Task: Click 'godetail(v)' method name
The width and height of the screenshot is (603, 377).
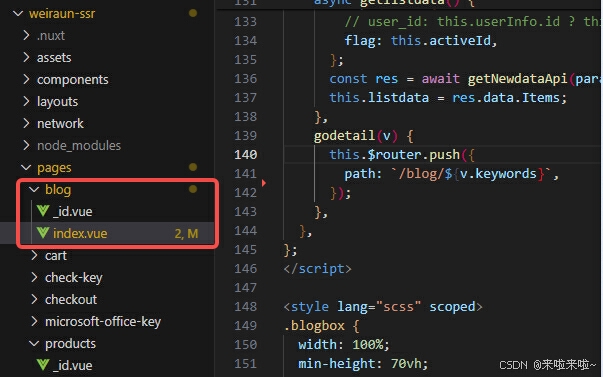Action: (x=356, y=136)
